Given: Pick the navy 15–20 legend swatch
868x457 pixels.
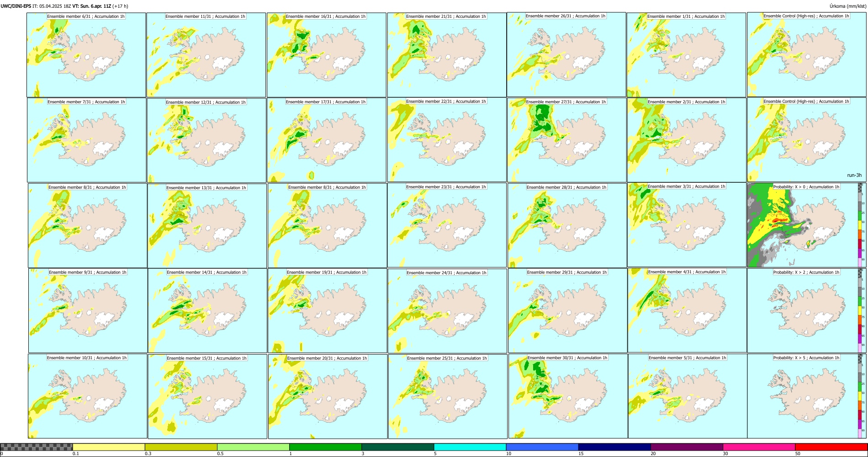Looking at the screenshot, I should pyautogui.click(x=614, y=447).
